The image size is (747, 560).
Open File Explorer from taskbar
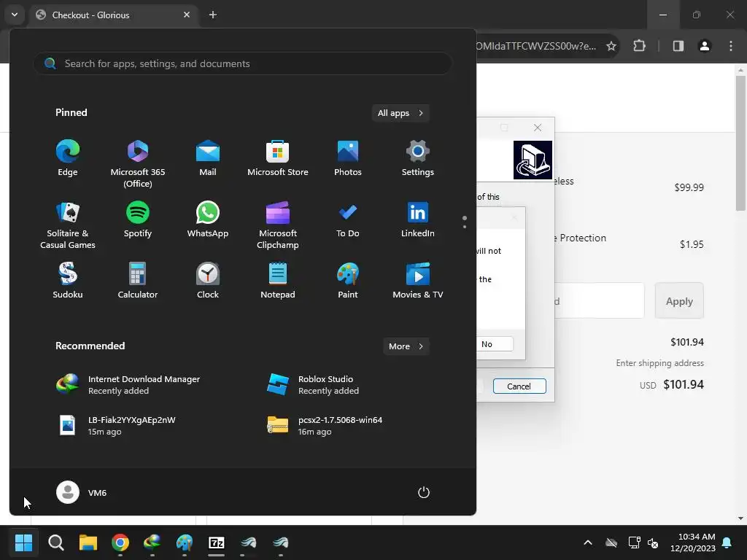pos(88,542)
